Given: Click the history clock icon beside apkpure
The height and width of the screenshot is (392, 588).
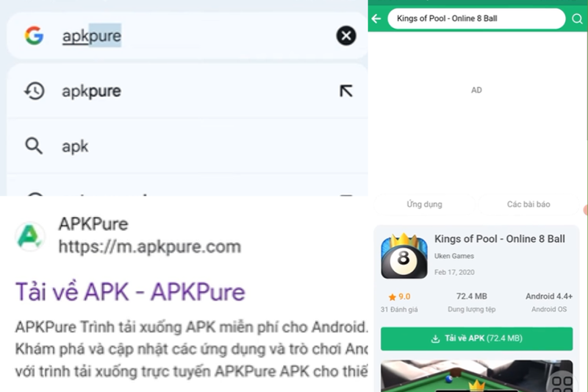Looking at the screenshot, I should click(35, 90).
